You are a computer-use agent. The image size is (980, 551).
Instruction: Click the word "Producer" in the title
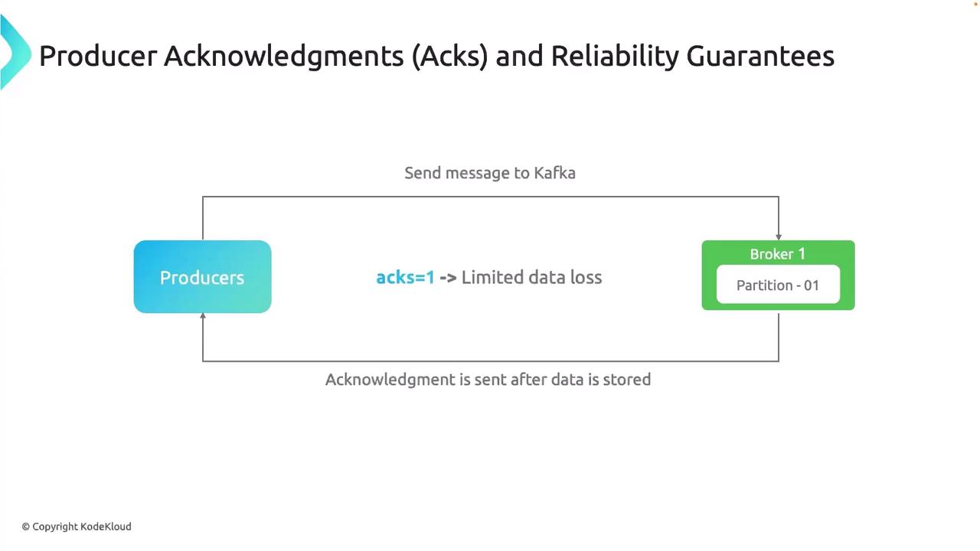coord(97,56)
